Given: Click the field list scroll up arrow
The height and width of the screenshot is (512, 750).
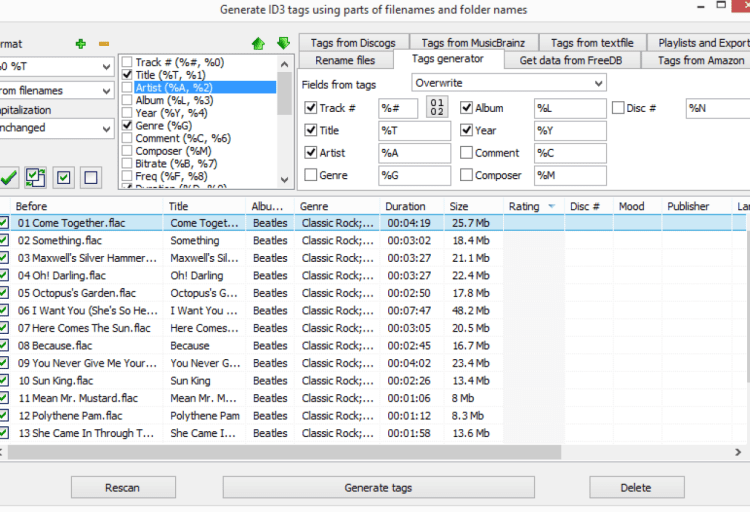Looking at the screenshot, I should [x=285, y=64].
